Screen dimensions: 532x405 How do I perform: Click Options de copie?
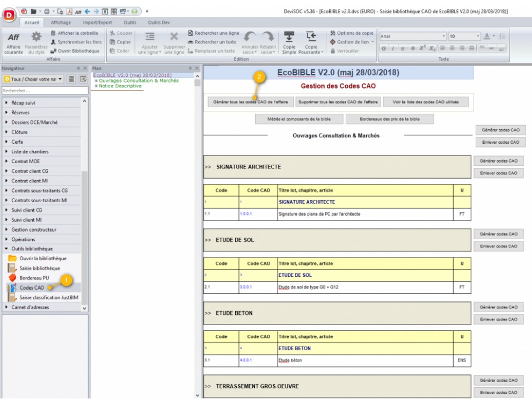pos(352,33)
